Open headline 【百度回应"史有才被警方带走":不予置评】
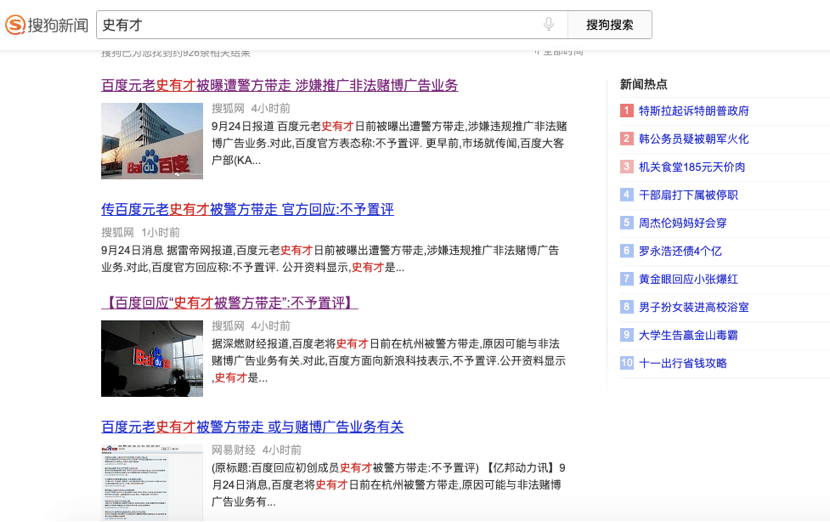The image size is (830, 522). click(230, 303)
